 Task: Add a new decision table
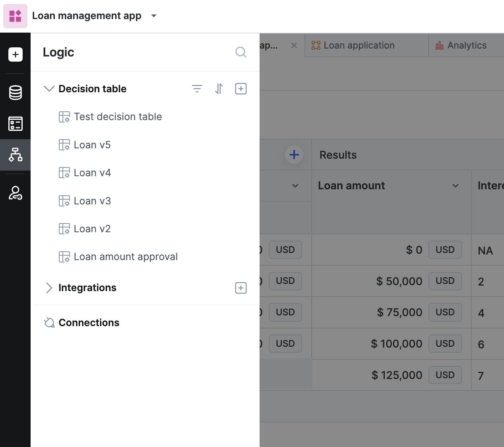pyautogui.click(x=241, y=89)
